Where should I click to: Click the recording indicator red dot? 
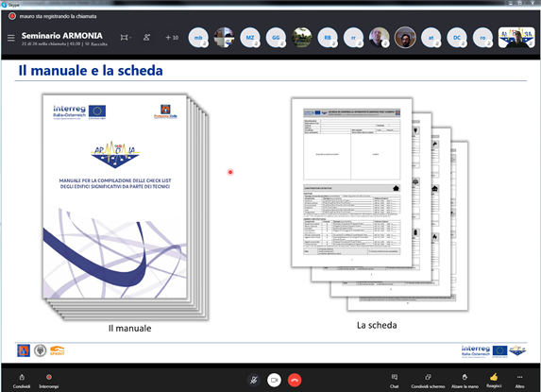coord(12,16)
